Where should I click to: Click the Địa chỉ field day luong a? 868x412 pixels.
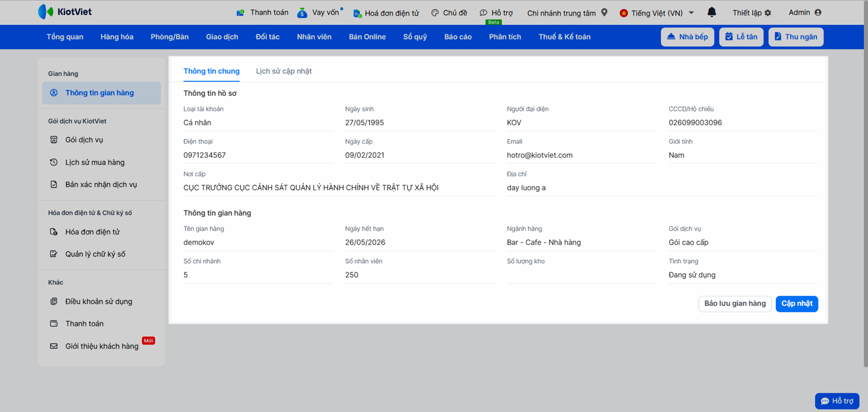coord(662,188)
